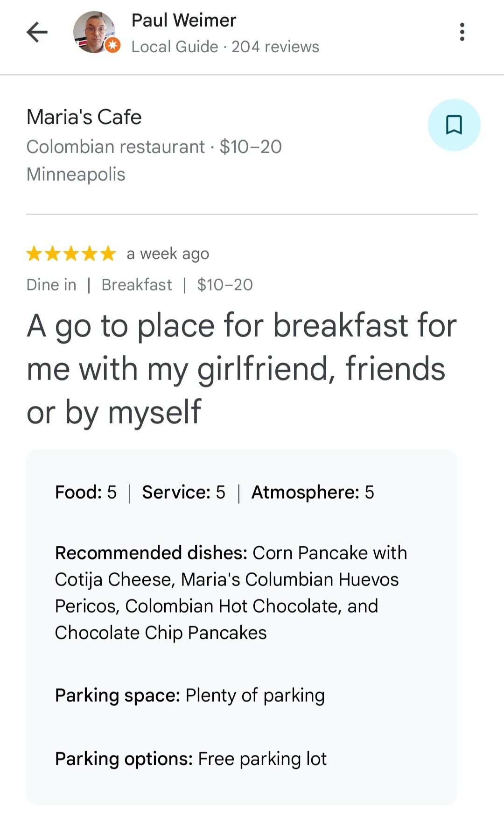Tap the Local Guide badge icon
The height and width of the screenshot is (831, 504).
point(112,46)
